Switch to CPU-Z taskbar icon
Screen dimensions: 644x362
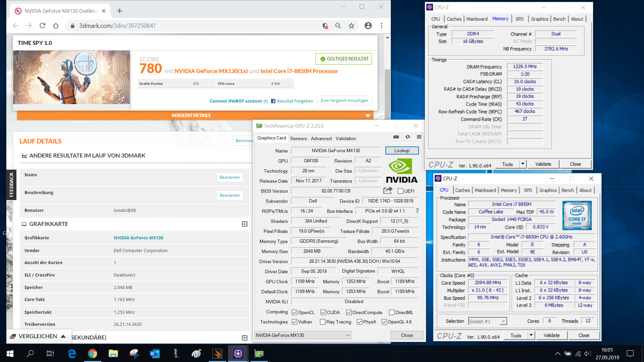coord(238,353)
